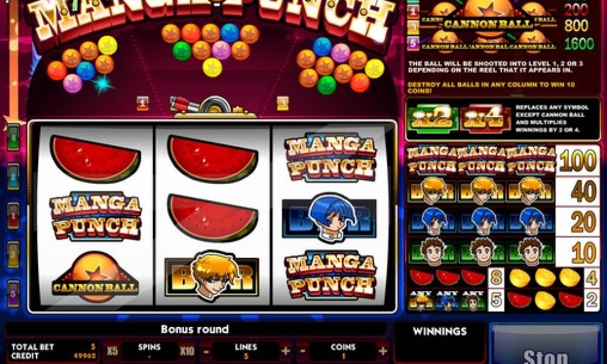Click the level 3 marker right of cannon
Image resolution: width=607 pixels, height=364 pixels.
(283, 103)
